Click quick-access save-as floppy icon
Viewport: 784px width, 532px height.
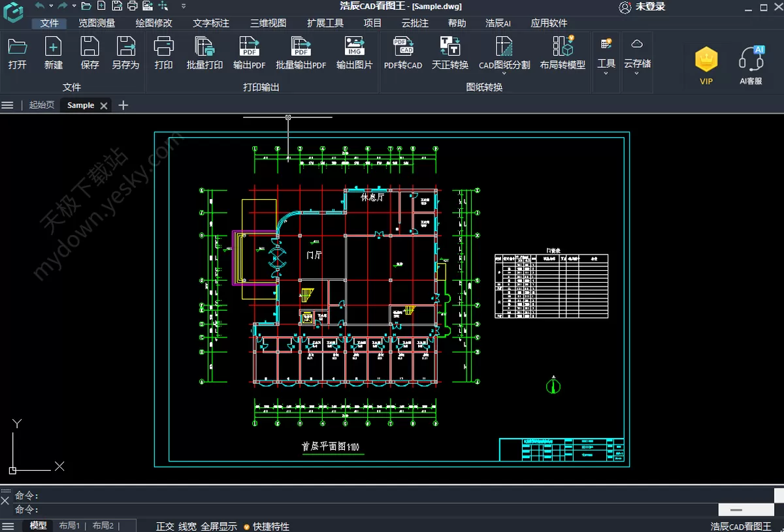[x=117, y=6]
